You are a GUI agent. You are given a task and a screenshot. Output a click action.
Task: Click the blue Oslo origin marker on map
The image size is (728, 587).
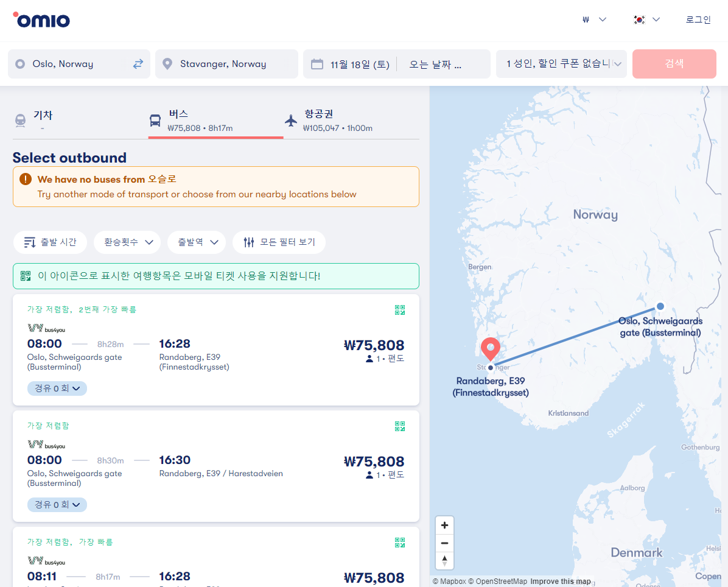[660, 306]
